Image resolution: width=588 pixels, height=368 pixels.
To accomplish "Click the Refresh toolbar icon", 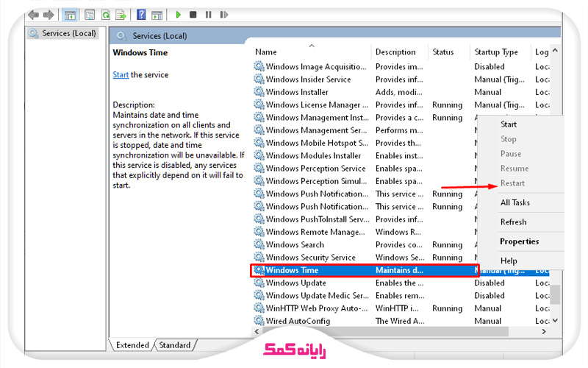I will pyautogui.click(x=106, y=15).
